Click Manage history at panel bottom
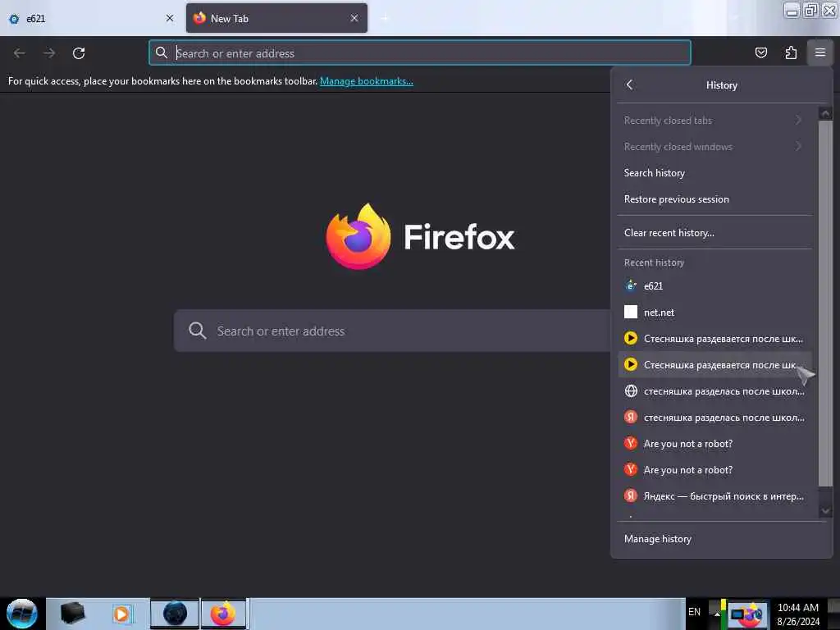Viewport: 840px width, 630px height. point(721,539)
